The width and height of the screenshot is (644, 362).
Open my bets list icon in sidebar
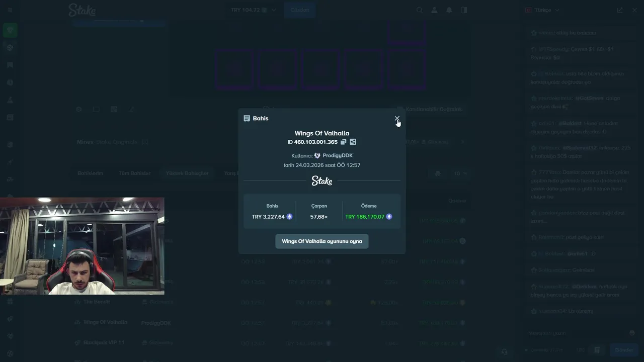click(x=10, y=117)
